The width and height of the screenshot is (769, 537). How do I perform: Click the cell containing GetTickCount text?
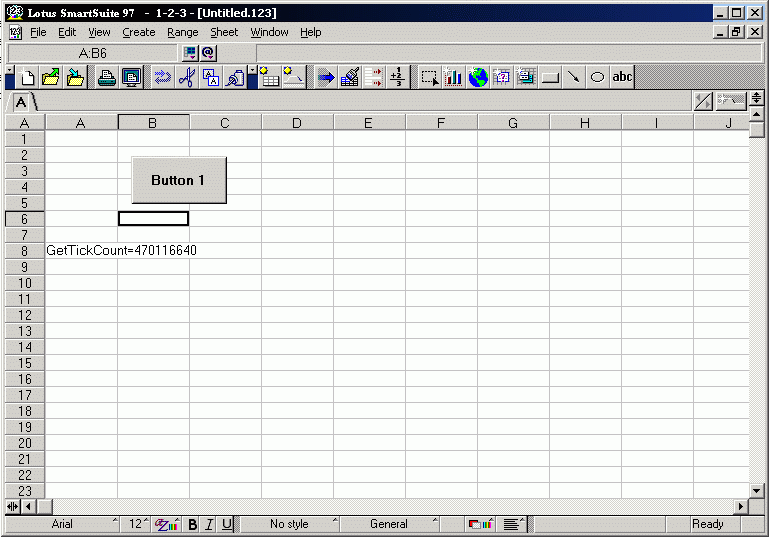pos(81,250)
